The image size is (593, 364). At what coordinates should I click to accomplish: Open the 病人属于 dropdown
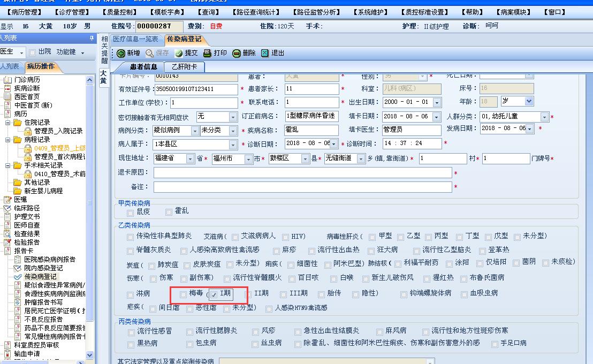point(233,145)
